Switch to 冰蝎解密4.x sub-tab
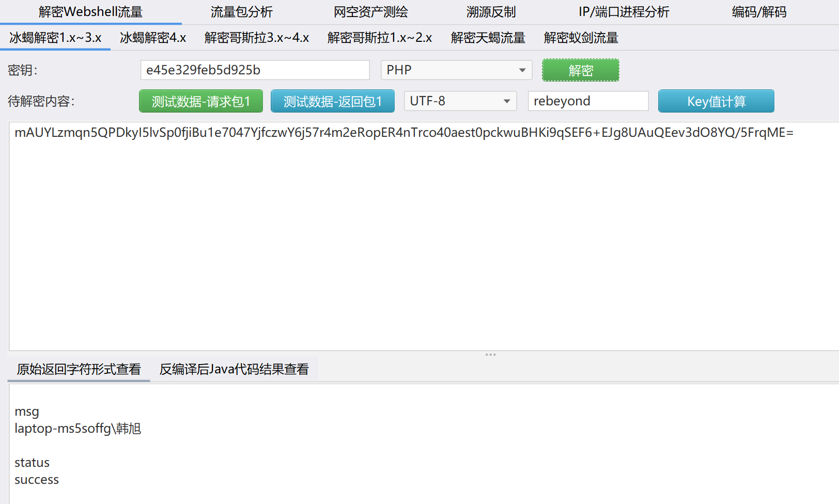Viewport: 839px width, 504px height. [153, 38]
